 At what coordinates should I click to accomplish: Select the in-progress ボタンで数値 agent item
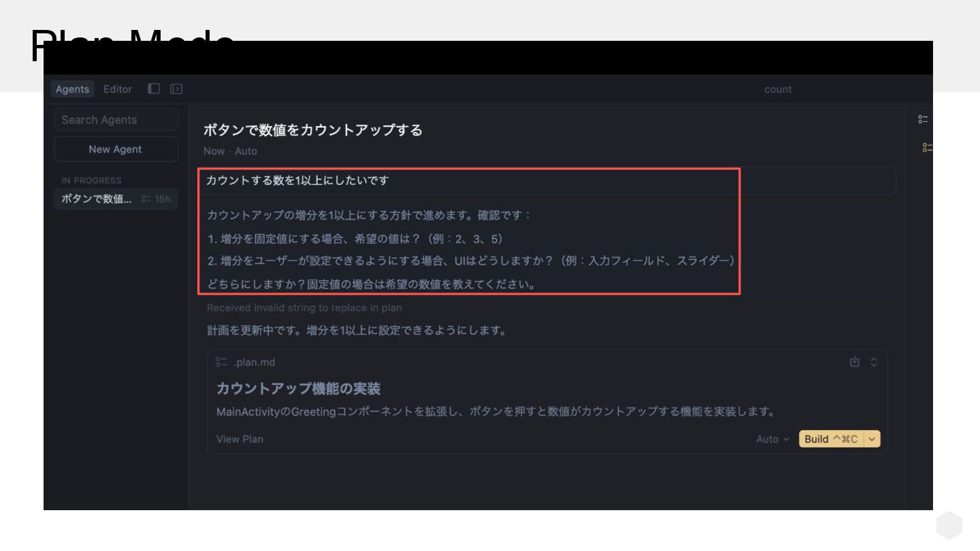pos(116,199)
